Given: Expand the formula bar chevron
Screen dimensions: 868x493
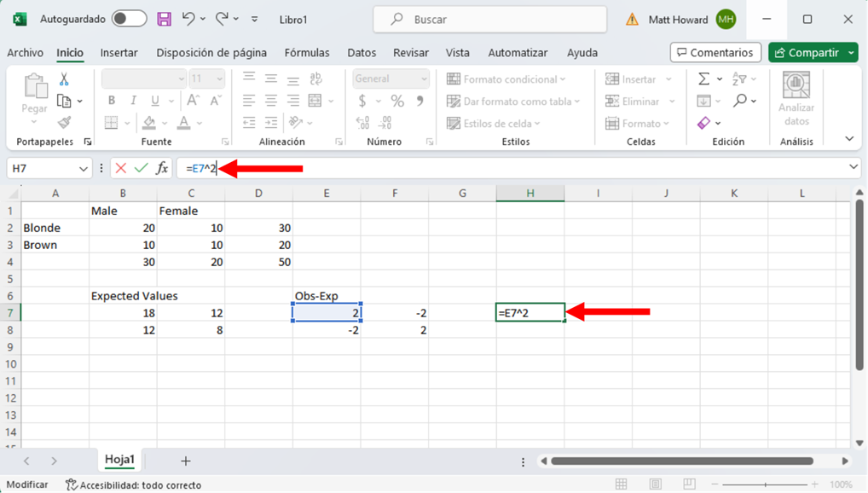Looking at the screenshot, I should coord(854,168).
